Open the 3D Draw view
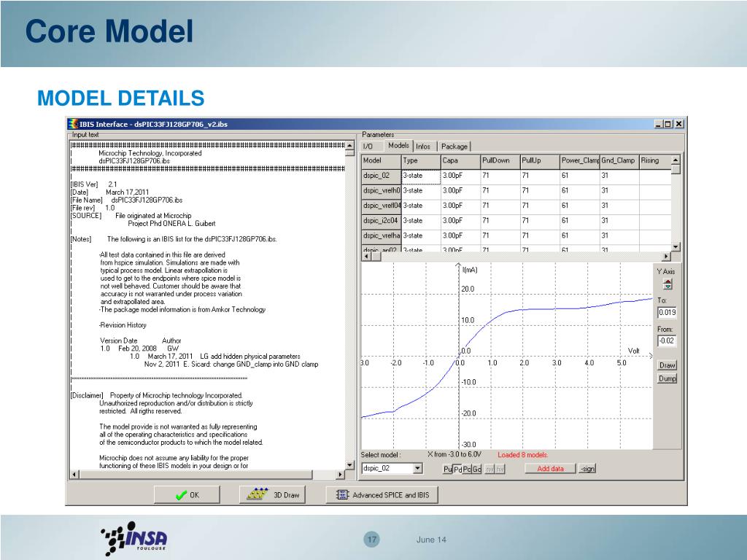 tap(273, 495)
